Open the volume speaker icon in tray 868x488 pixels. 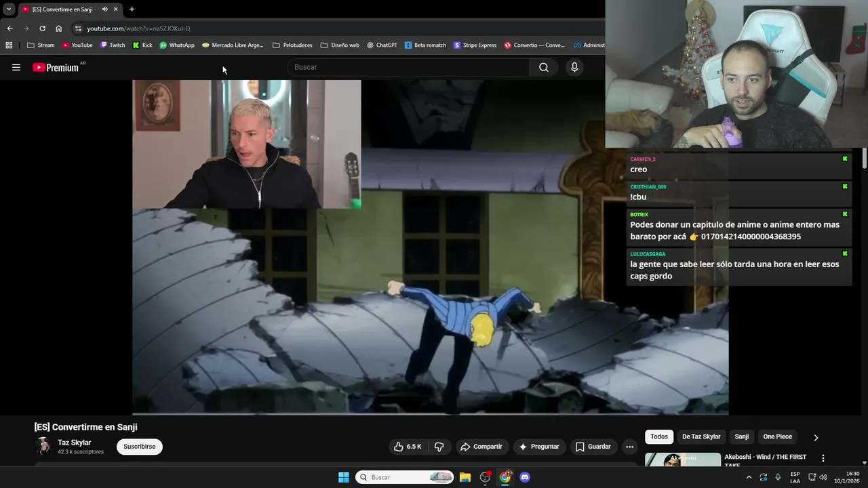[x=823, y=477]
